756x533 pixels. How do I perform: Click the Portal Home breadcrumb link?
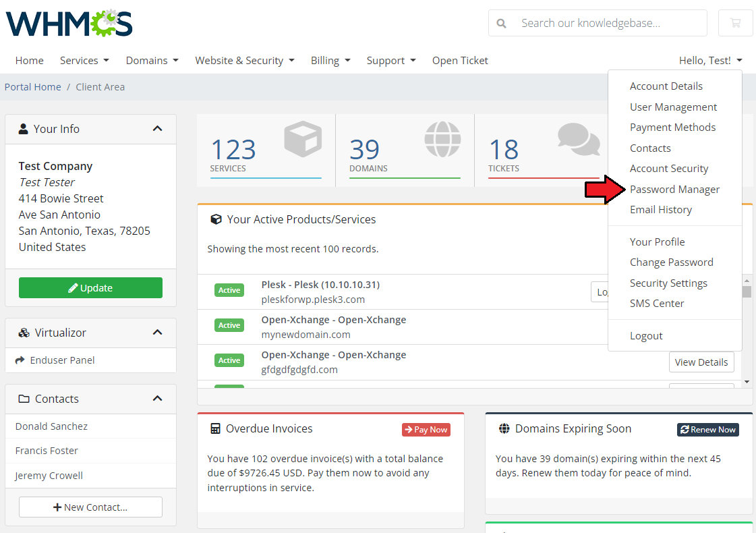(33, 87)
